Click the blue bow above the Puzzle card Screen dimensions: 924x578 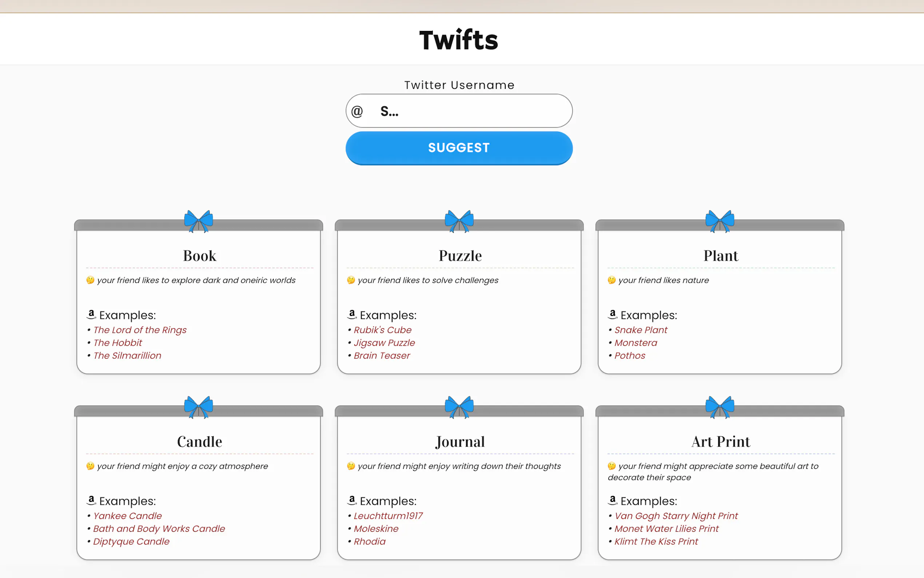(x=459, y=221)
